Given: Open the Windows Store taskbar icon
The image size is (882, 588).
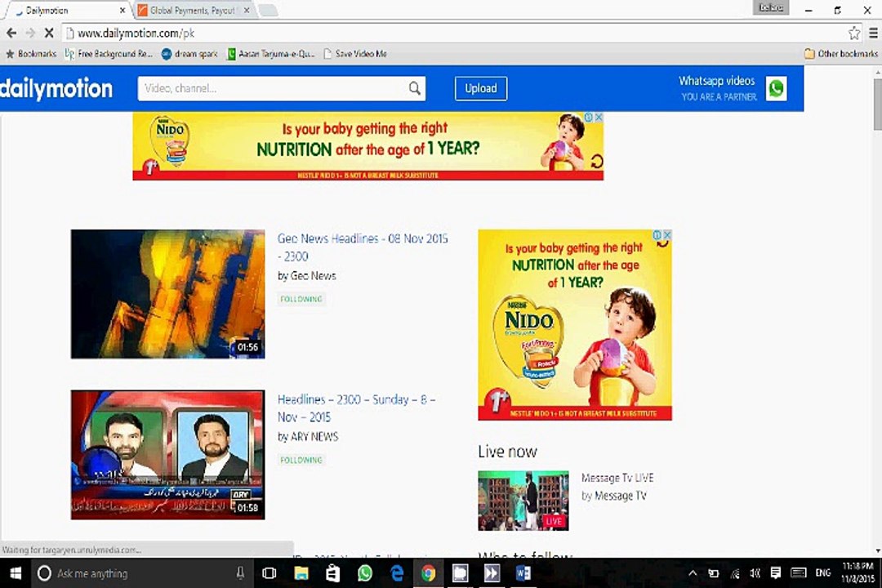Looking at the screenshot, I should [333, 573].
